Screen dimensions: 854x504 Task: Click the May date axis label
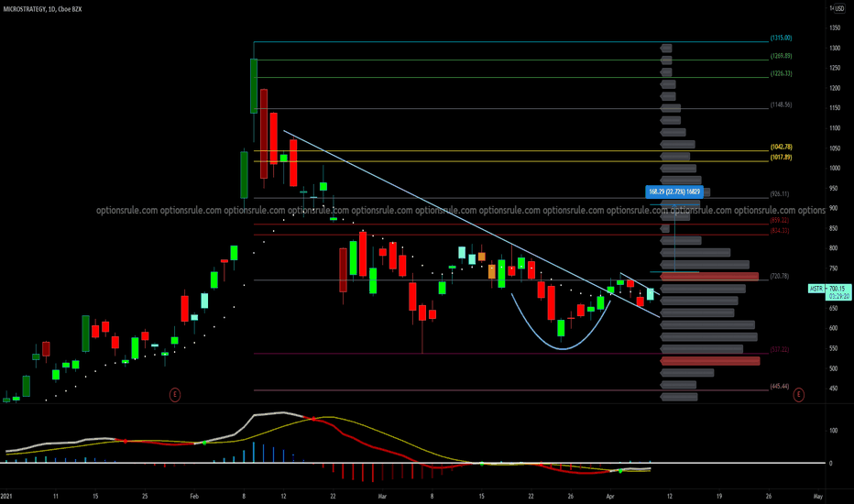[817, 497]
